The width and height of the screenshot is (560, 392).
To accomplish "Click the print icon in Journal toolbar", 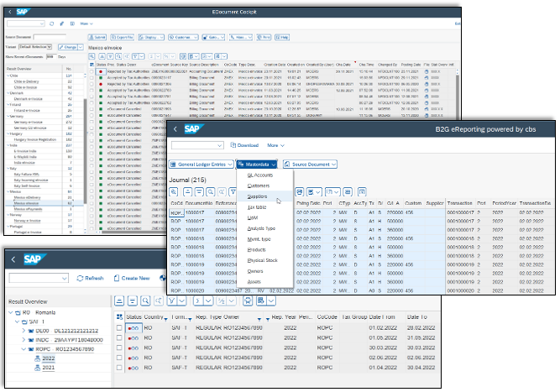I will (300, 192).
